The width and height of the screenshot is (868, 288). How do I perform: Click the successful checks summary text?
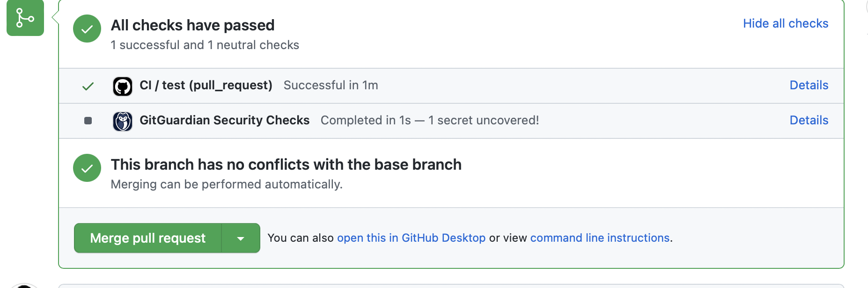(205, 45)
